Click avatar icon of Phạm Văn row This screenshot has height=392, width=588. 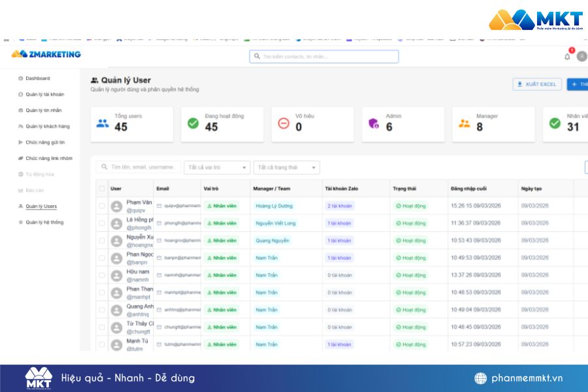point(117,206)
